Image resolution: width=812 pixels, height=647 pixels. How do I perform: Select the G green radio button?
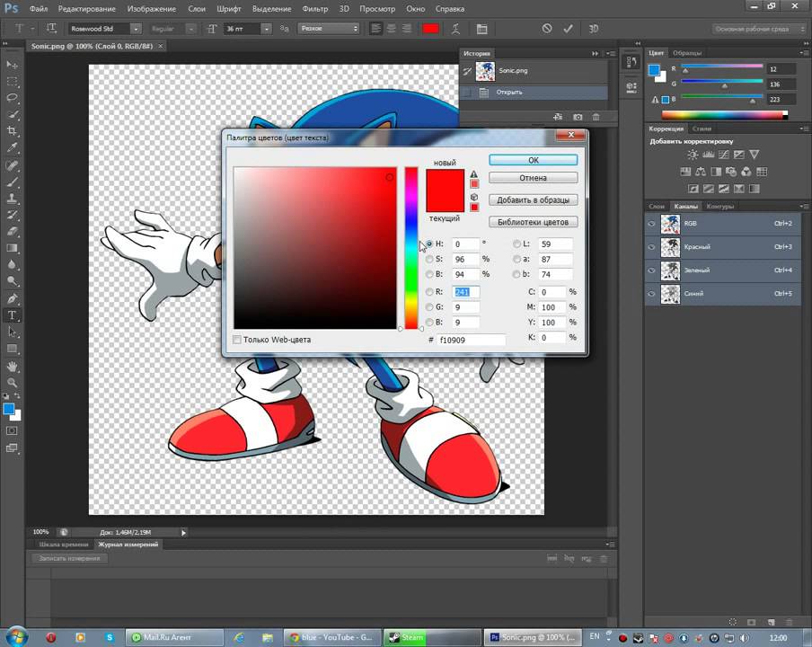(x=429, y=307)
